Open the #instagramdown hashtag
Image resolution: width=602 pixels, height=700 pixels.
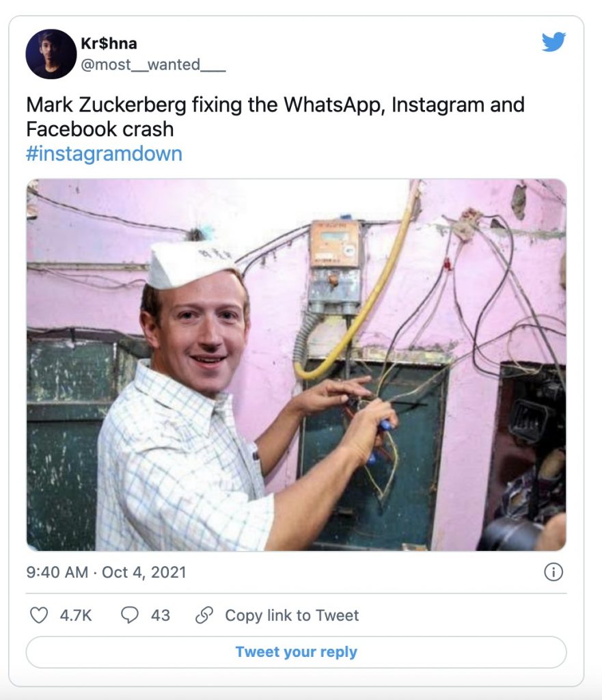104,153
